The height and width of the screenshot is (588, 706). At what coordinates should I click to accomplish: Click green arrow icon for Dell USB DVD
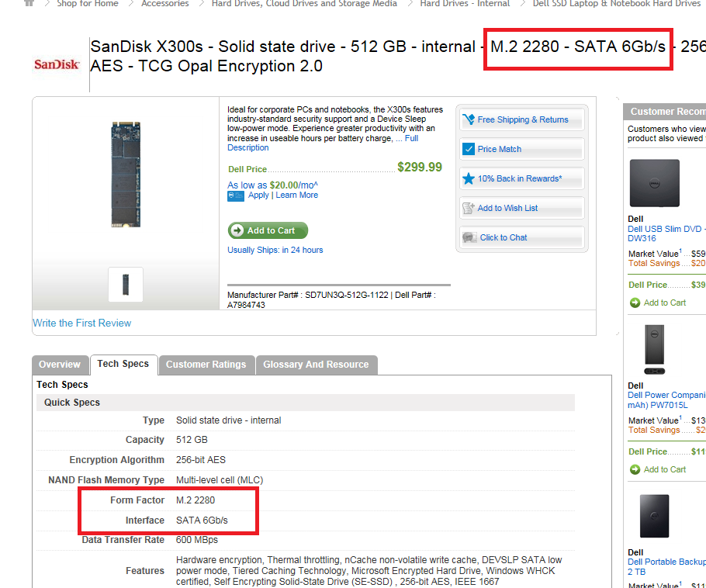point(635,303)
